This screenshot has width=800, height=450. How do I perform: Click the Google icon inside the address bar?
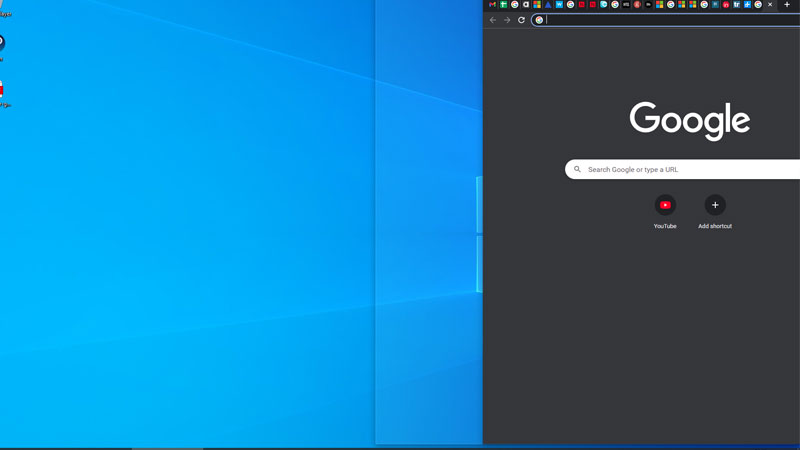tap(539, 20)
